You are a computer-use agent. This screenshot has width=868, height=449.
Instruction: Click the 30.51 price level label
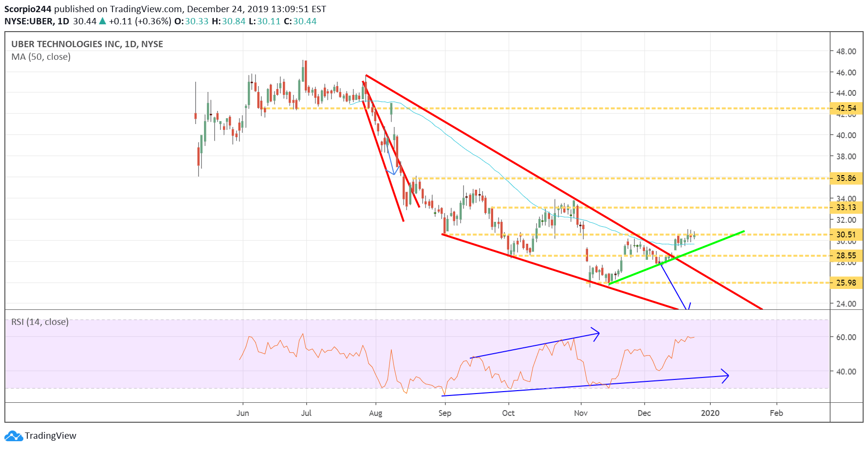(x=846, y=235)
